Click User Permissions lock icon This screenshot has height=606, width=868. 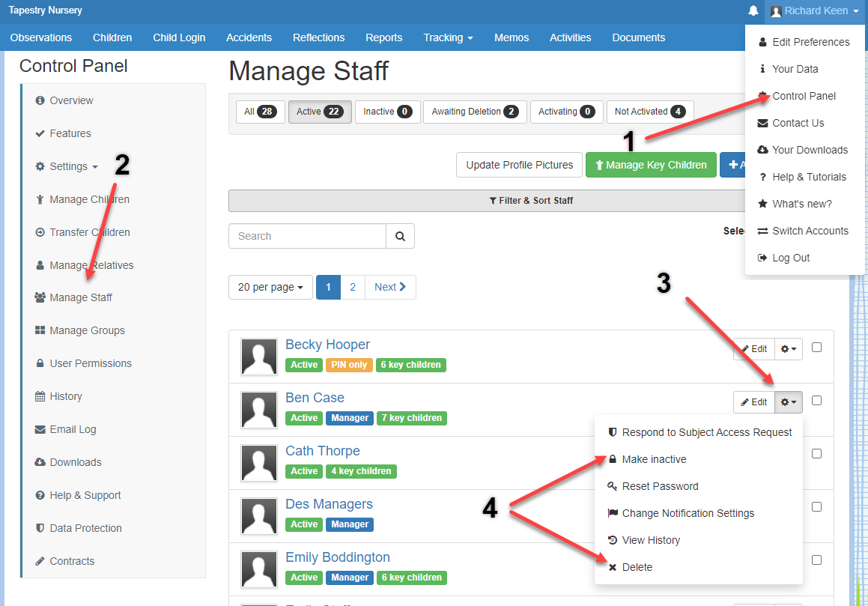pos(40,363)
